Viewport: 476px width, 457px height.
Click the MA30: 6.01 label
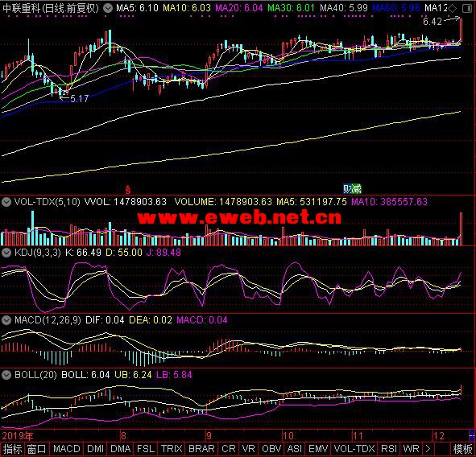coord(291,8)
